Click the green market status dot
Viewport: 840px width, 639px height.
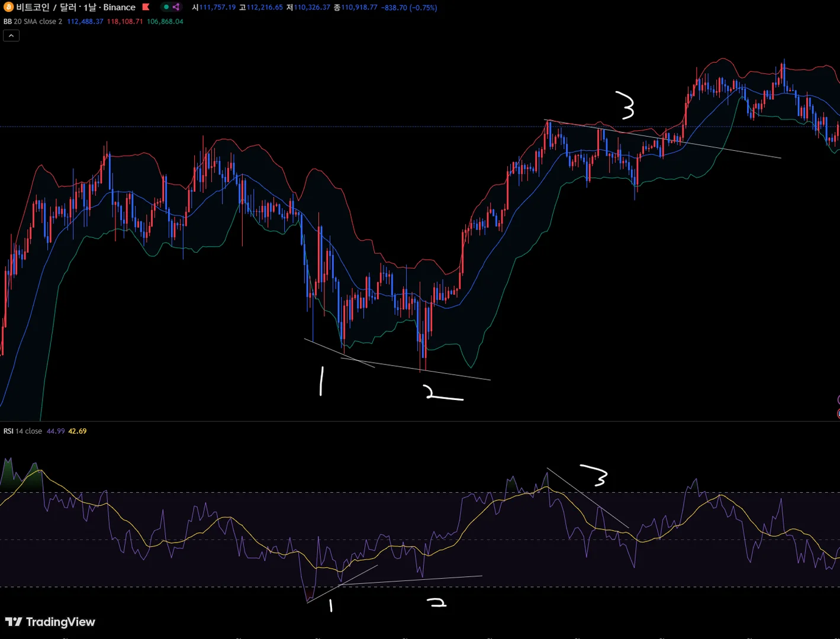[166, 7]
